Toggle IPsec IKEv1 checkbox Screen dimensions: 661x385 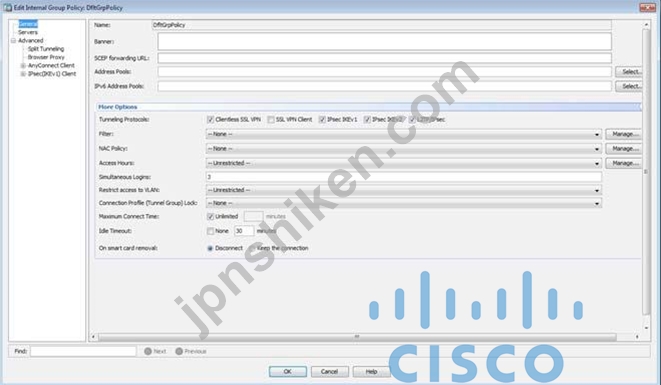click(x=322, y=120)
